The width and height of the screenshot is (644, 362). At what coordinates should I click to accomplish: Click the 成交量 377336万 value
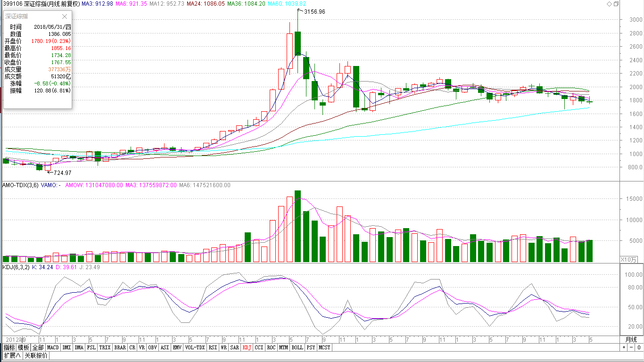click(59, 69)
